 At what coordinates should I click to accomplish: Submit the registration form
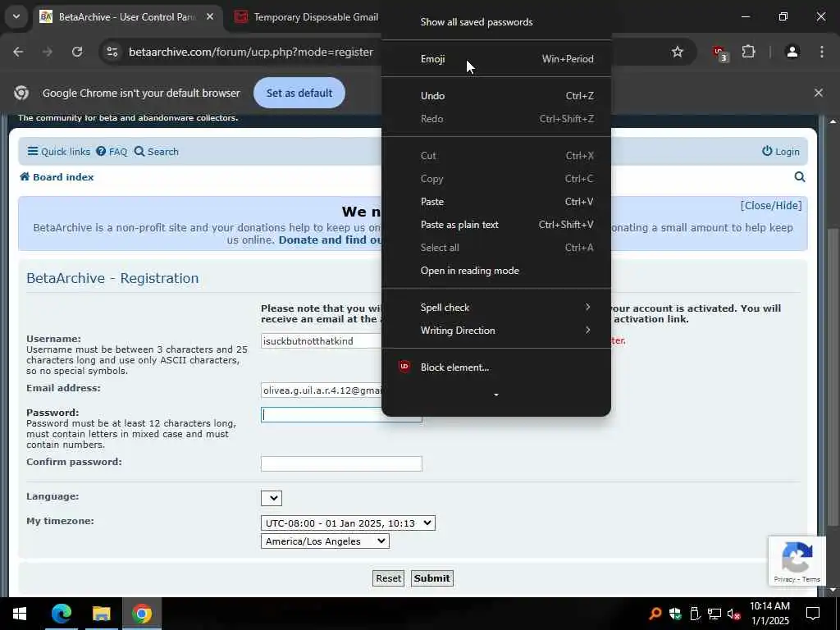(431, 578)
